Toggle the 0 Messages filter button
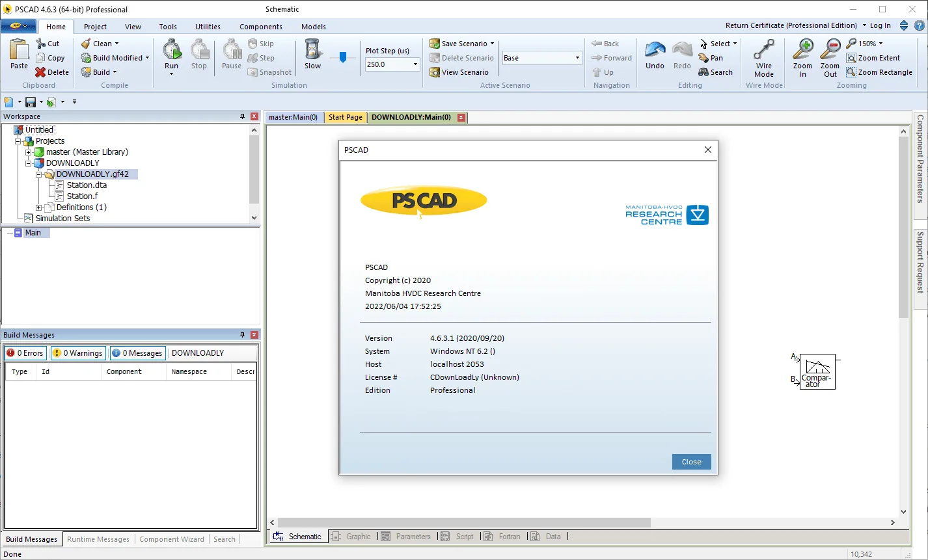The width and height of the screenshot is (928, 560). pyautogui.click(x=137, y=353)
